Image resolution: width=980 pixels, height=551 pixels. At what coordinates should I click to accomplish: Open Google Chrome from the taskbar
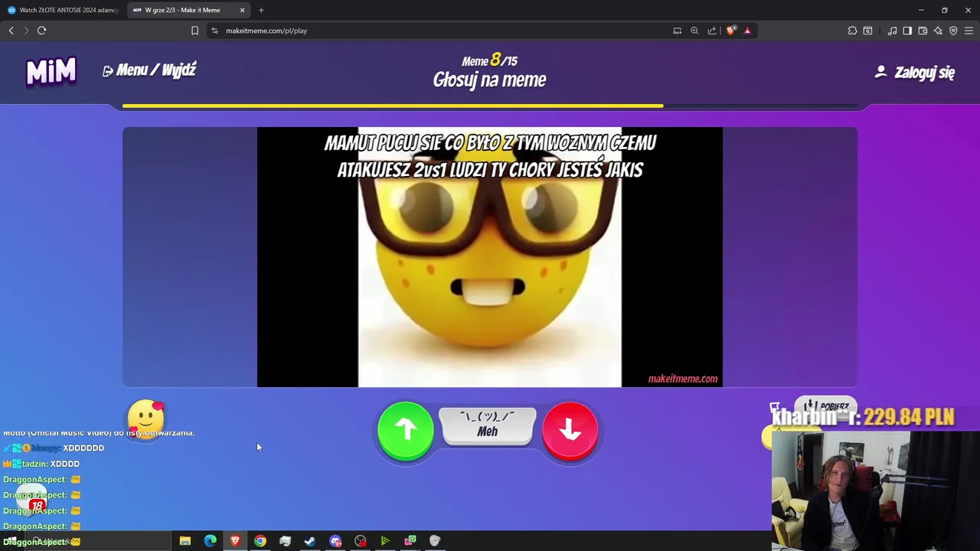tap(260, 541)
